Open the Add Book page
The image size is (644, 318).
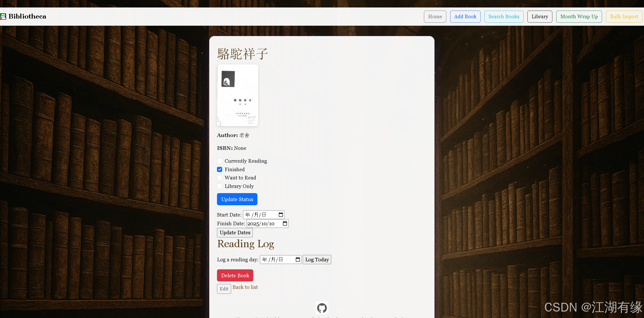(465, 16)
